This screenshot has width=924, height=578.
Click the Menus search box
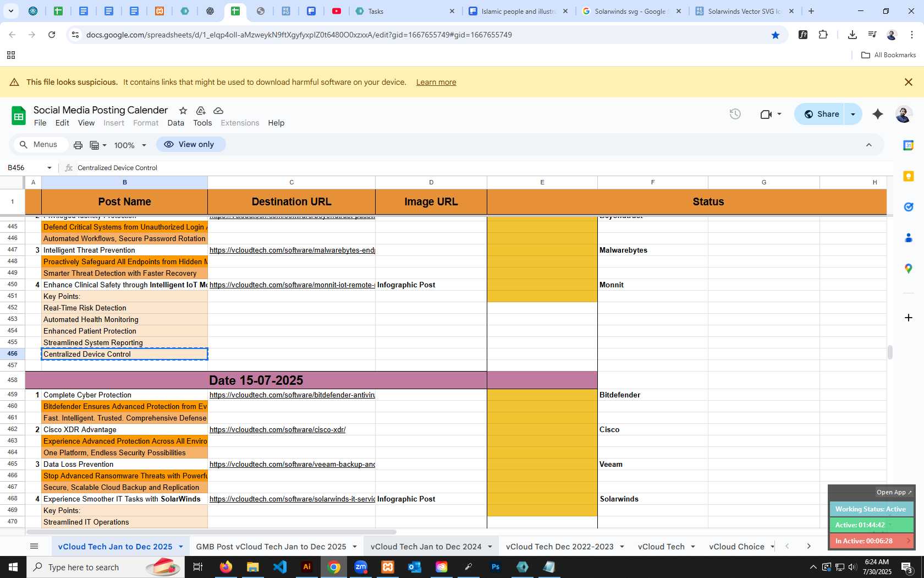click(x=40, y=145)
